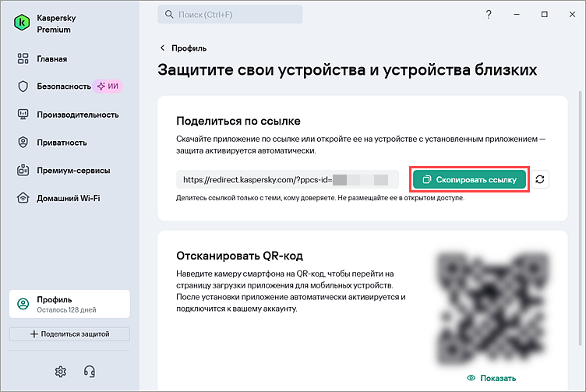This screenshot has width=586, height=392.
Task: Click the vertical scrollbar on the right
Action: pos(580,219)
